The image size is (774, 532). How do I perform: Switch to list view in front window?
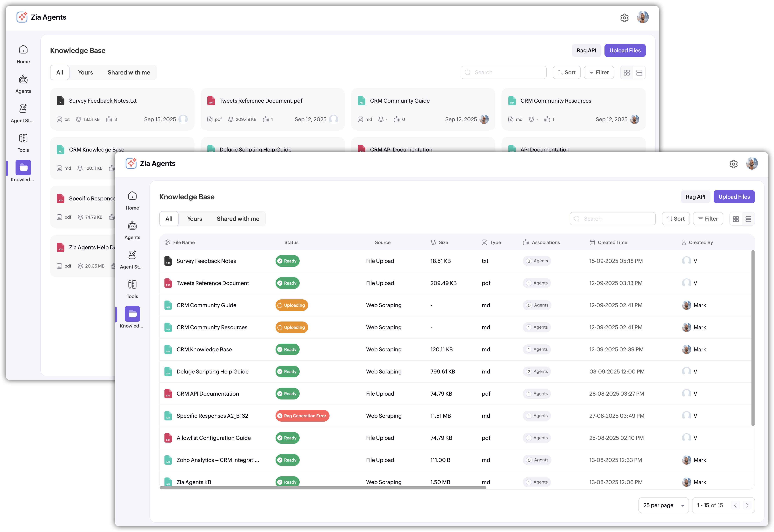(x=748, y=219)
